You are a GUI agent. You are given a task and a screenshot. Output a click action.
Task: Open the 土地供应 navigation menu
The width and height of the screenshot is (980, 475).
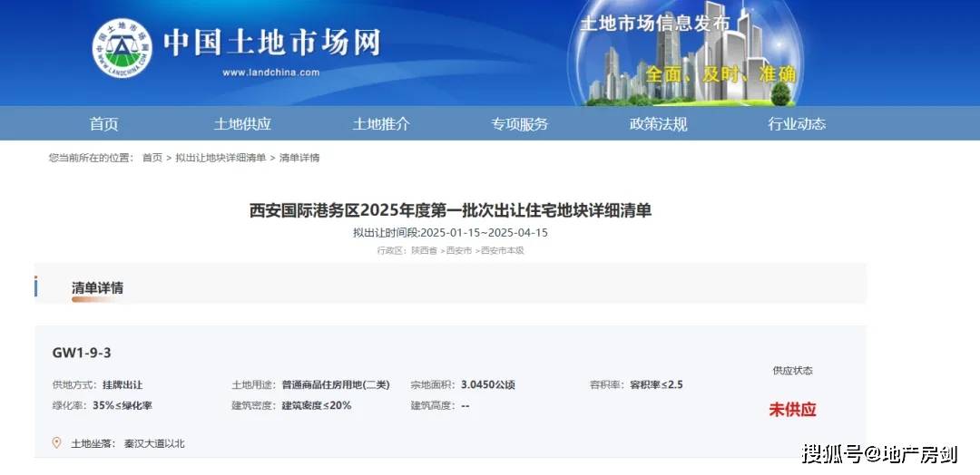[x=242, y=124]
